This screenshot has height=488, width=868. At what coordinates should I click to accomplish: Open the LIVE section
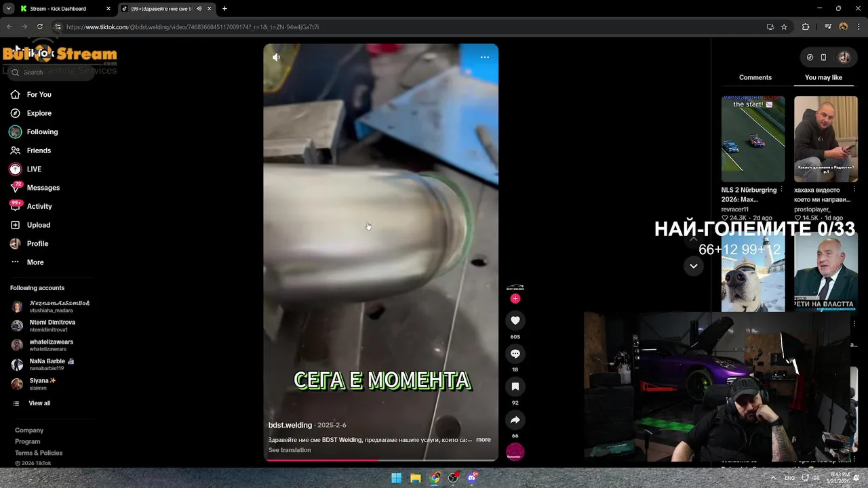click(x=26, y=169)
